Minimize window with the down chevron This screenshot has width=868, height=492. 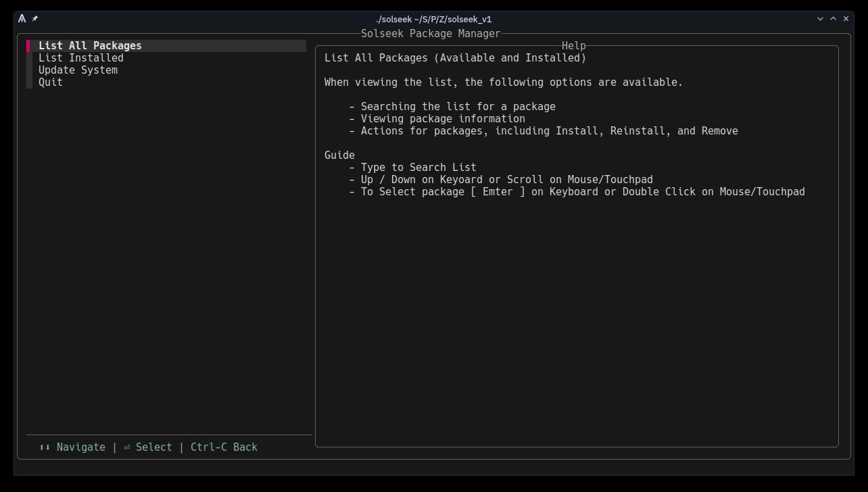click(x=820, y=19)
